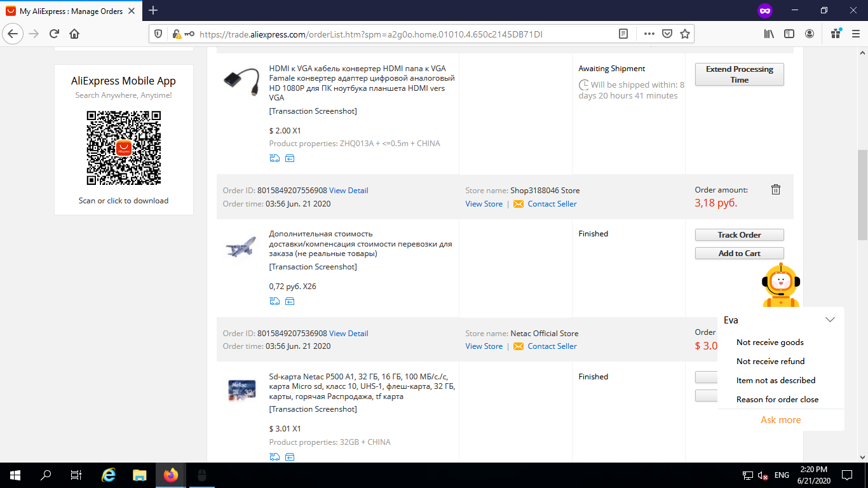This screenshot has width=868, height=488.
Task: Open the Netac SD card product thumbnail
Action: pos(241,390)
